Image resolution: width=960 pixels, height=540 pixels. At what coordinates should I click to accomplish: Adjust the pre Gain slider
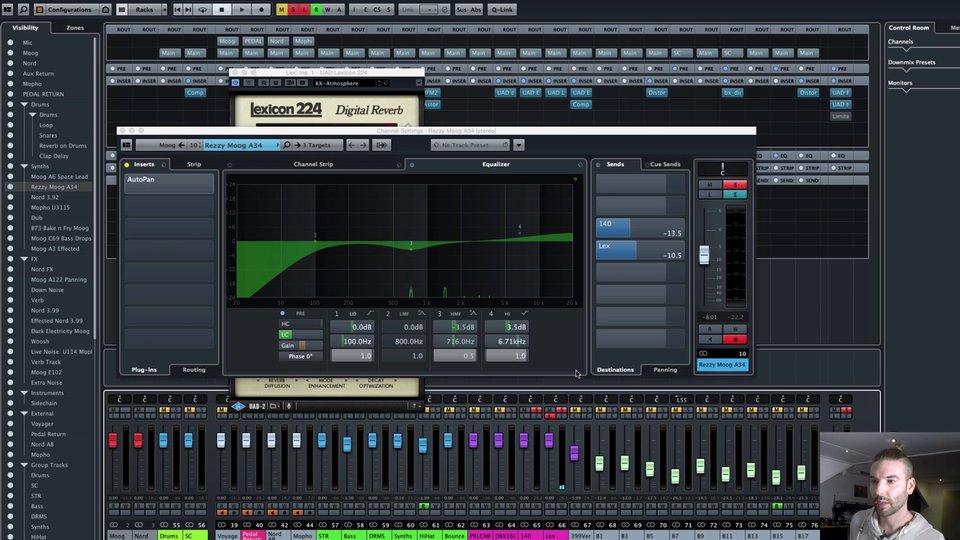tap(300, 345)
